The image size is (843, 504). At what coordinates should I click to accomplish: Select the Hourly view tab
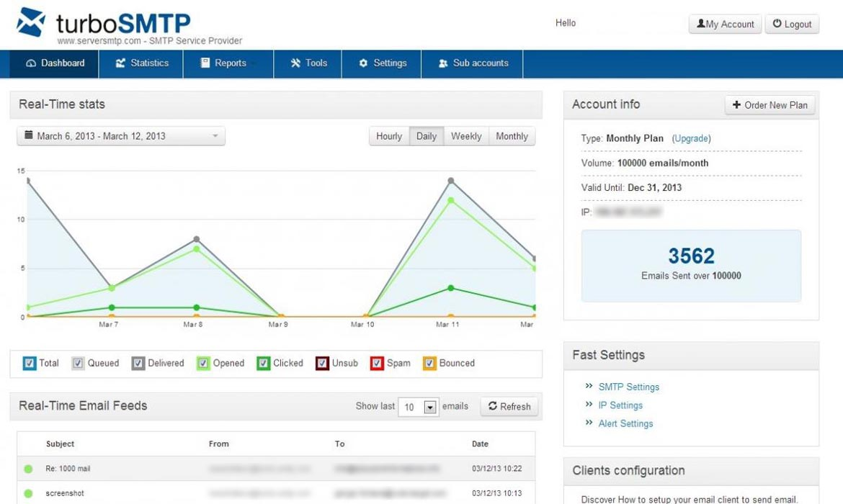[389, 136]
